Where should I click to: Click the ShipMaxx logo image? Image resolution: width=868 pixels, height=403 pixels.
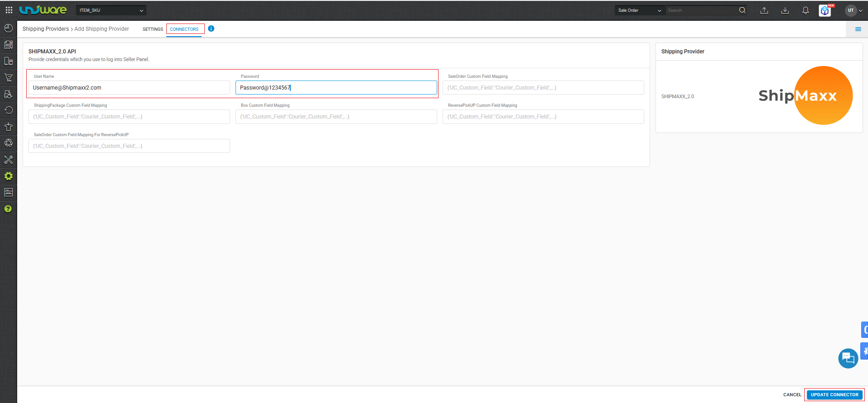[x=806, y=95]
